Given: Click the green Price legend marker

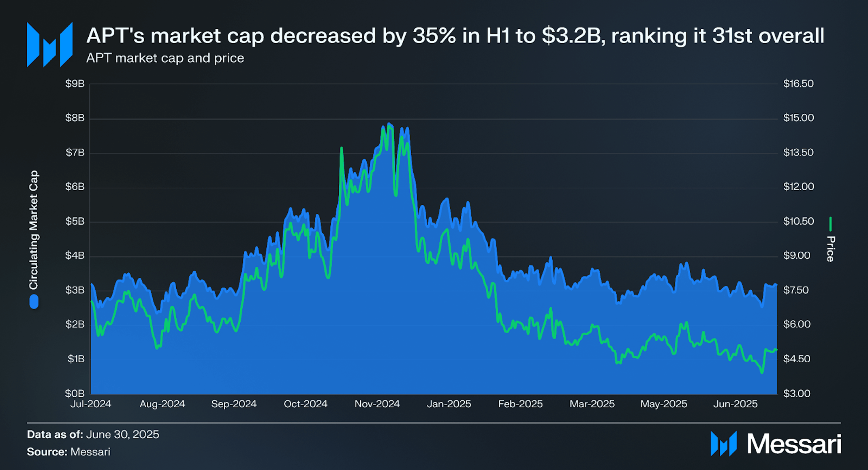Looking at the screenshot, I should pyautogui.click(x=830, y=224).
